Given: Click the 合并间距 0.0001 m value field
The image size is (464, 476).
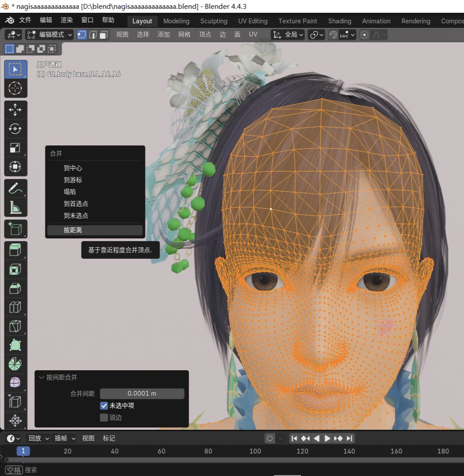Looking at the screenshot, I should [x=142, y=394].
